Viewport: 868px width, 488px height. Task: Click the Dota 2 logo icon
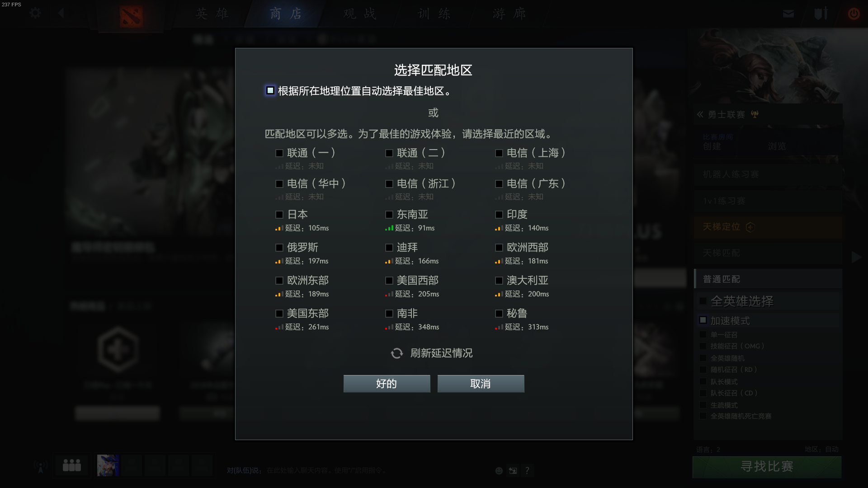131,16
